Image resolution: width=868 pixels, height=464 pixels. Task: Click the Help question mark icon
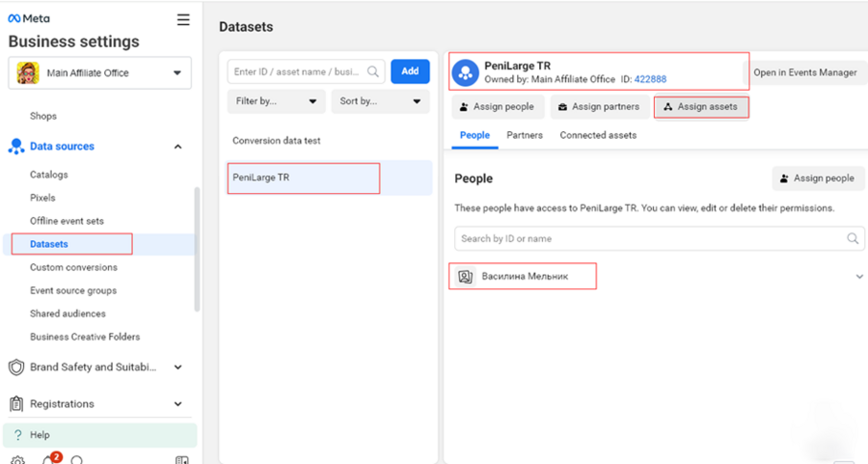pos(18,435)
